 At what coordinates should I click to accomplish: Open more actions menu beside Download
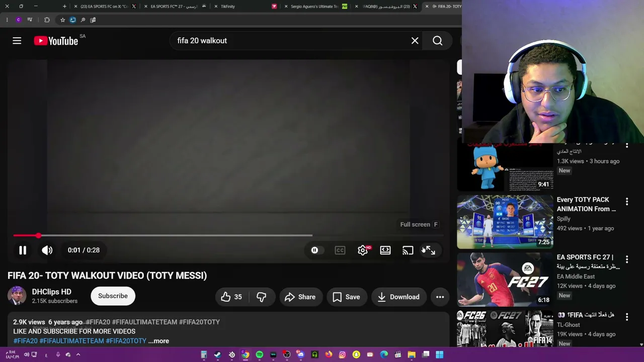tap(440, 297)
